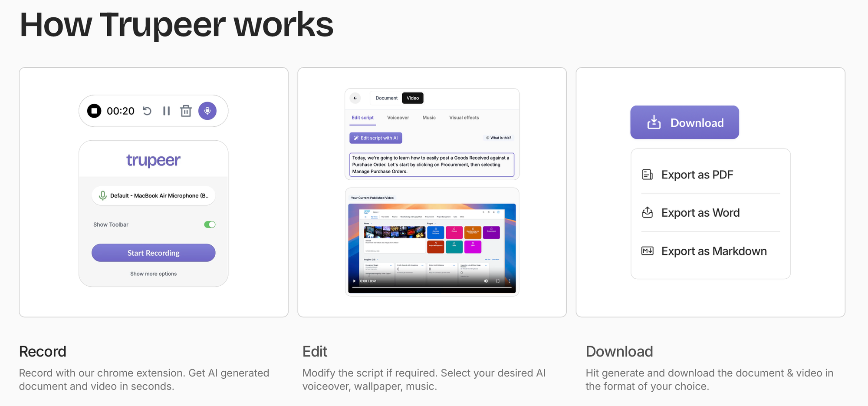868x406 pixels.
Task: Click the purple Download button
Action: [684, 122]
